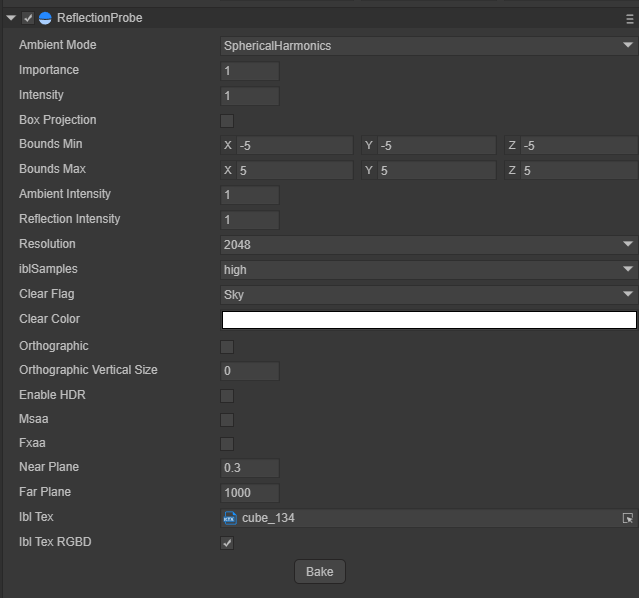Open the white Clear Color swatch
Viewport: 639px width, 598px height.
coord(428,320)
